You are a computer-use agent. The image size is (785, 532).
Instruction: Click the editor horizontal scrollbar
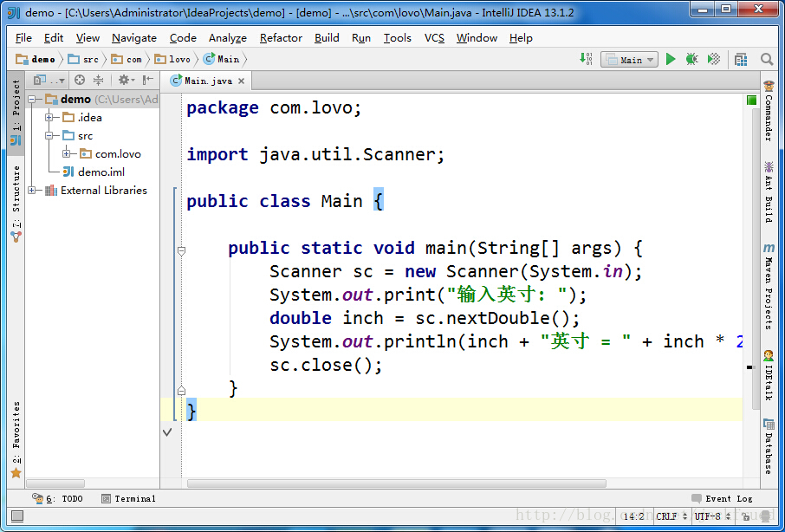point(396,483)
